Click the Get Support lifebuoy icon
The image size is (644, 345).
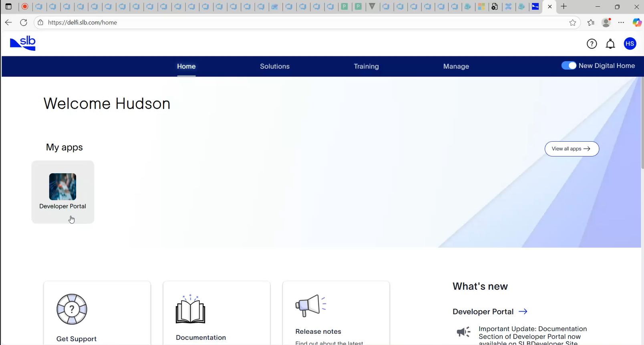pyautogui.click(x=72, y=309)
